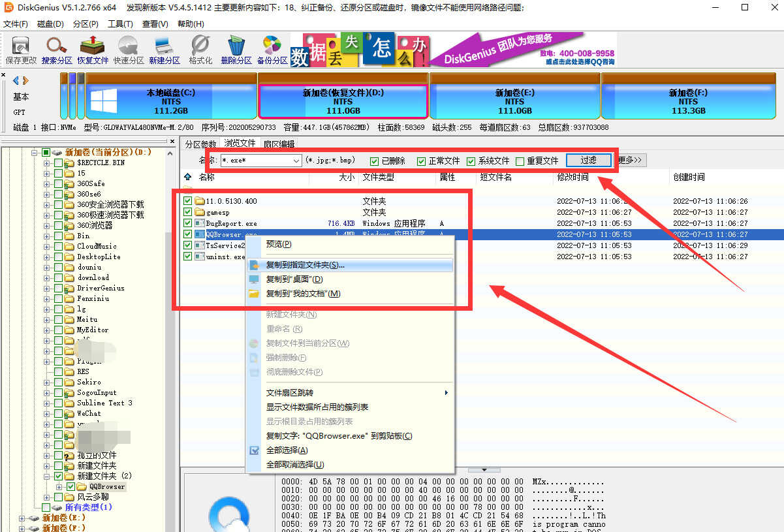Screen dimensions: 784x532
Task: Click the 孤立的文件 question-mark folder icon
Action: pos(69,455)
